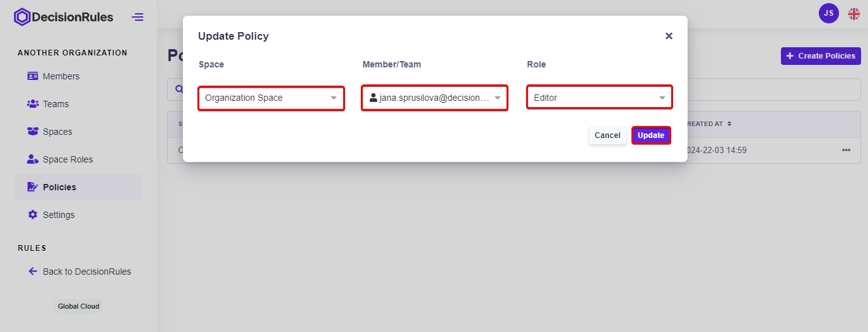Collapse sidebar with the hamburger menu icon
Screen dimensions: 868x332
click(x=138, y=17)
